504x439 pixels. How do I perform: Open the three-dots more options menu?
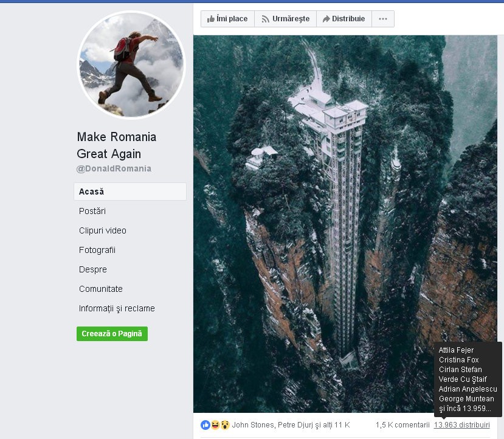pos(382,19)
